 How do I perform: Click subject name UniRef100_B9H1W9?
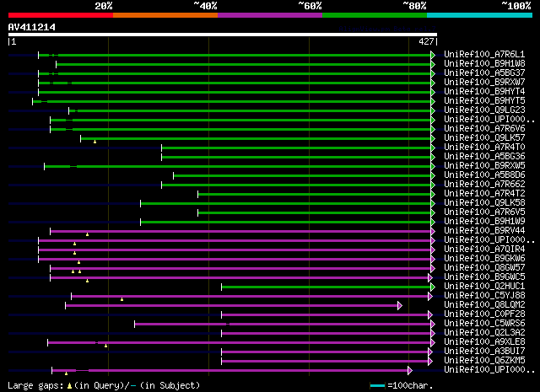tap(484, 222)
